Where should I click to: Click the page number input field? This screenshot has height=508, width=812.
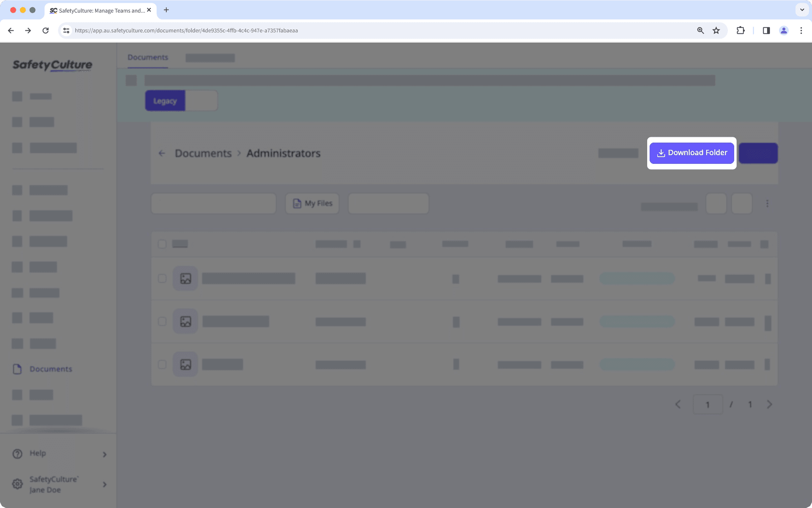[x=708, y=405]
